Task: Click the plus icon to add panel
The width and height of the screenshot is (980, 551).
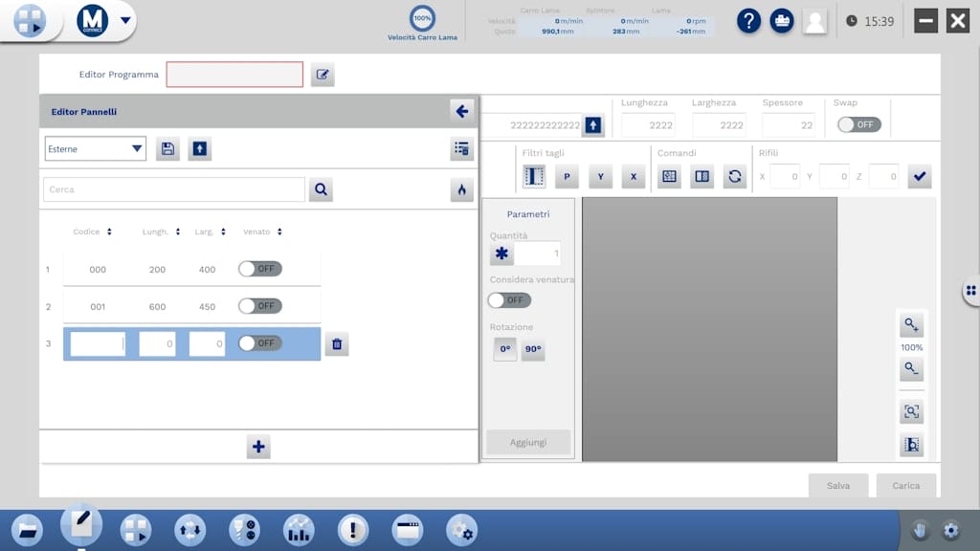Action: click(258, 447)
